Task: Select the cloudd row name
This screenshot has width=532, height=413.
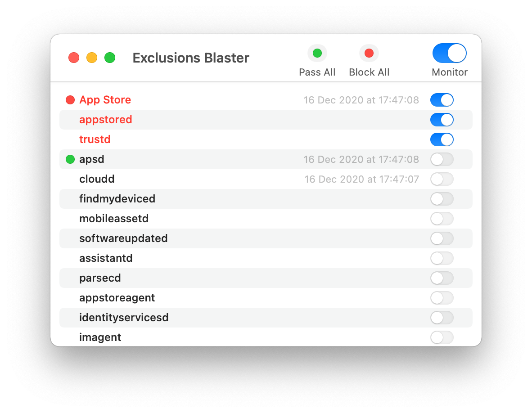Action: (x=97, y=179)
